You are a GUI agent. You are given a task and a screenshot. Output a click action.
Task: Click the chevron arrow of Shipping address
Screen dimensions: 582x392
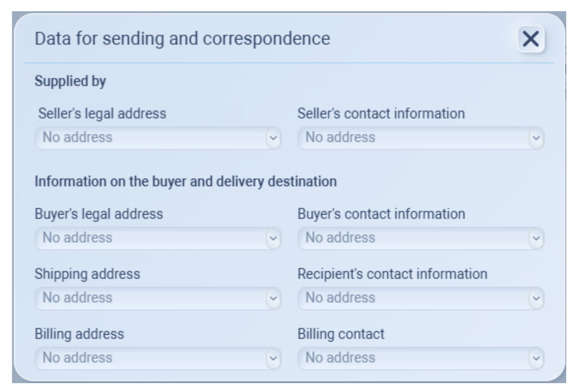(274, 299)
